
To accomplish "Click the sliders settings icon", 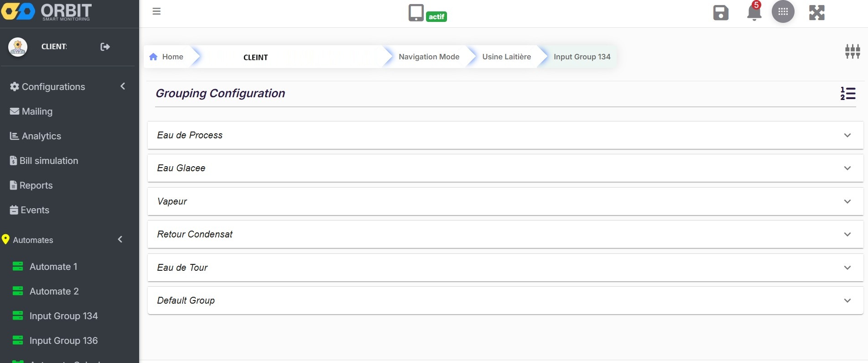I will [852, 51].
